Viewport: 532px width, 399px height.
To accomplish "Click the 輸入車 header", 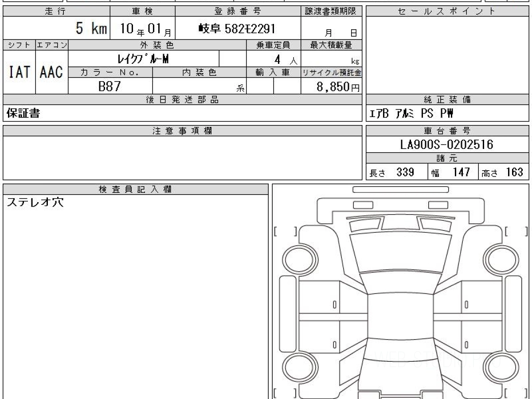I will 274,72.
